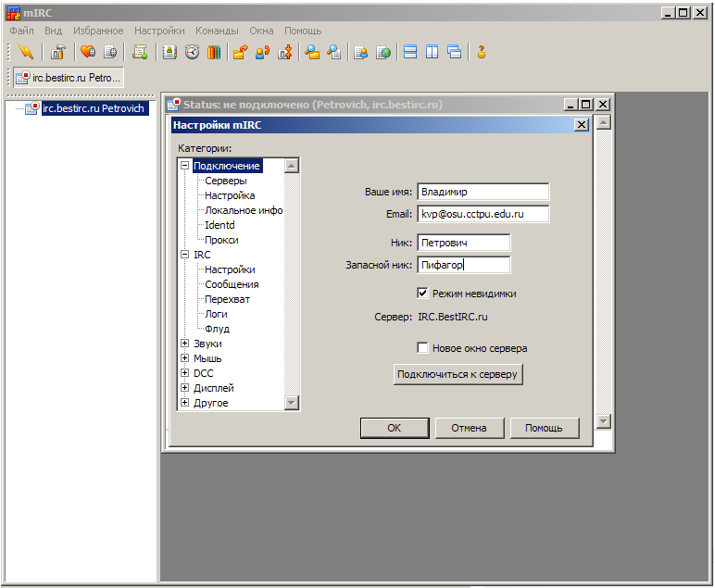Click categories tree scrollbar up arrow

pyautogui.click(x=292, y=166)
